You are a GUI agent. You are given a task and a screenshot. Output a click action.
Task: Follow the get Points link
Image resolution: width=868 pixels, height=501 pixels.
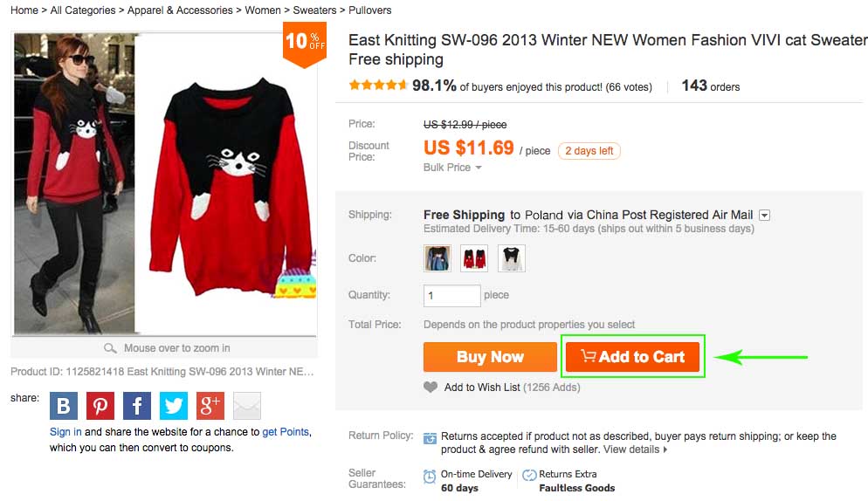coord(286,432)
